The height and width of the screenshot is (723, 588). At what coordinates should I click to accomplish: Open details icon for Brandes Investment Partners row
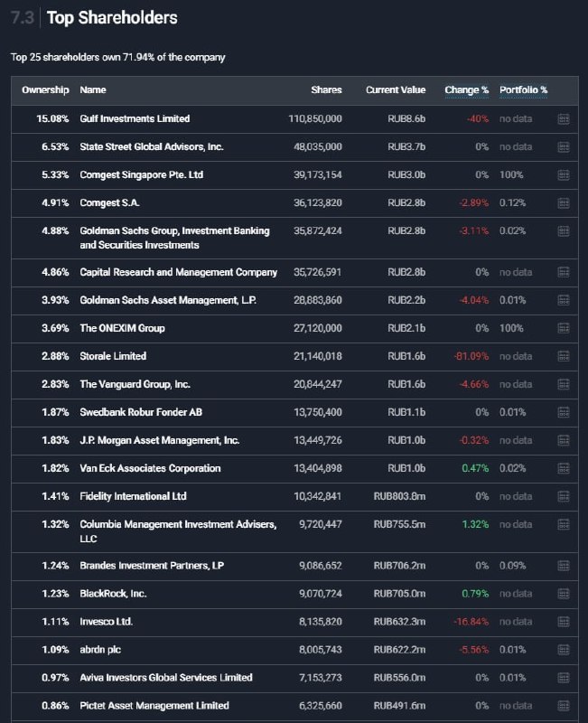click(563, 566)
